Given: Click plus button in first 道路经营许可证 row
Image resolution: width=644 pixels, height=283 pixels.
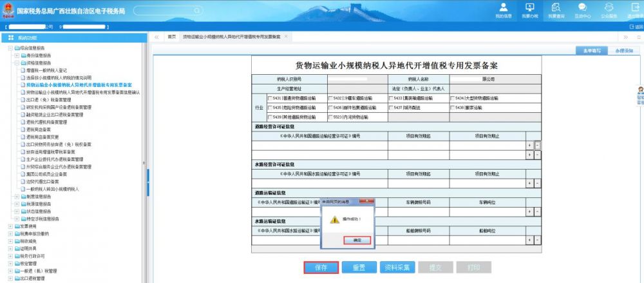Looking at the screenshot, I should (529, 145).
